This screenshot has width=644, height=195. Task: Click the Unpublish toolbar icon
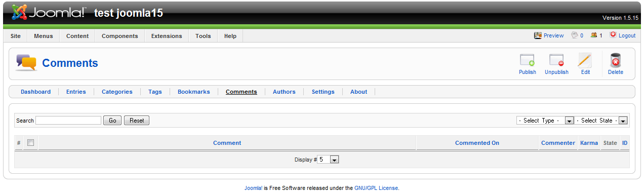click(x=556, y=60)
